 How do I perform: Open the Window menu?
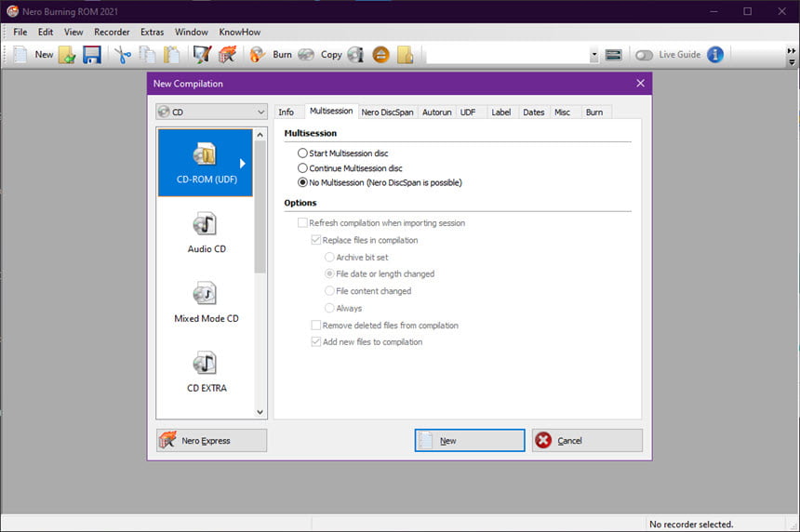[192, 32]
